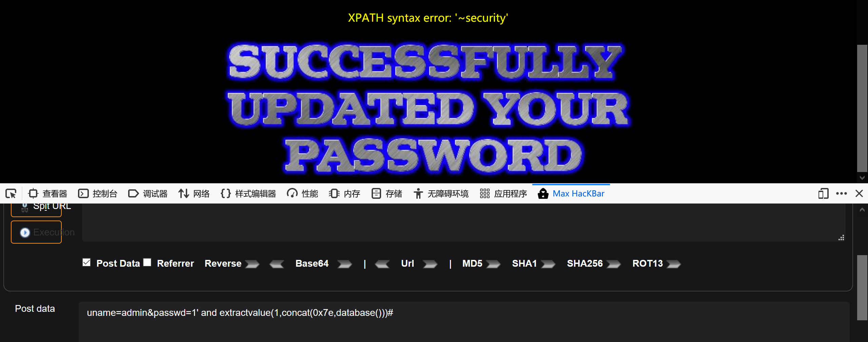
Task: Click the Base64 decode left arrow
Action: [277, 264]
